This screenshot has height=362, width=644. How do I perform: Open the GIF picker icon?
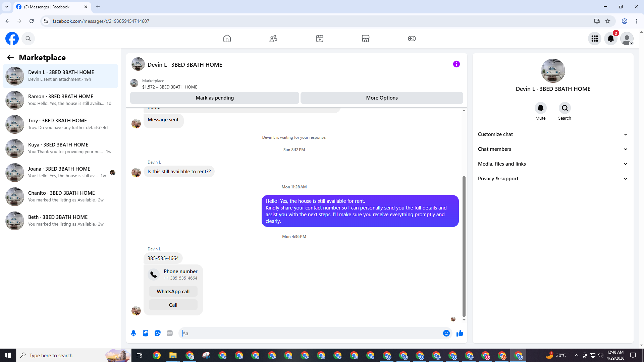170,333
